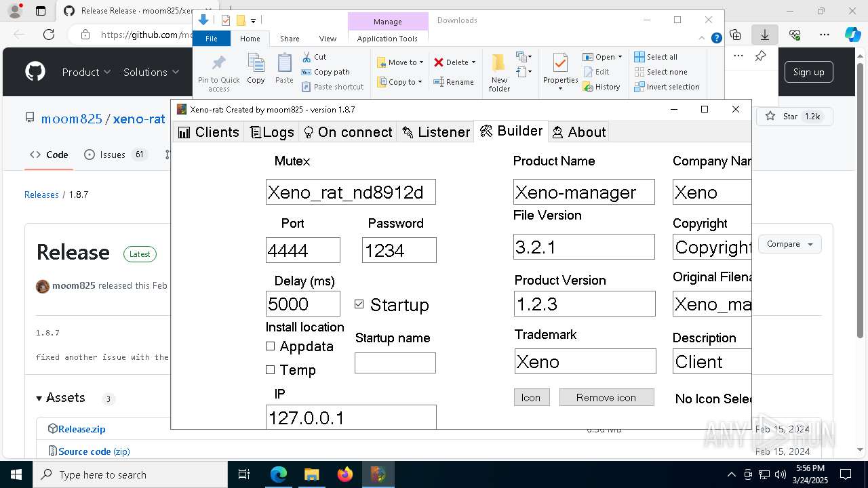
Task: Open the Delete dropdown in Explorer
Action: point(454,62)
